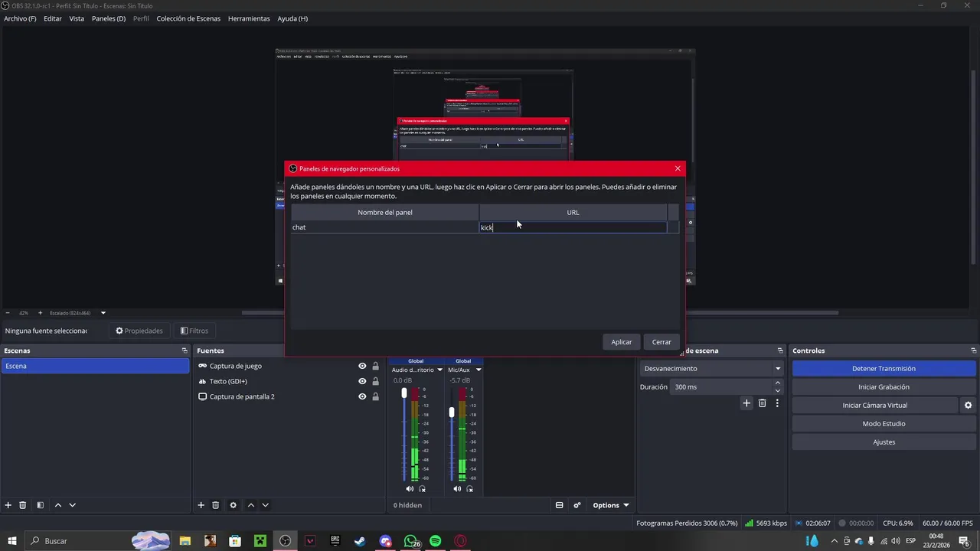Open Steam from the taskbar
This screenshot has height=551, width=980.
[x=360, y=541]
